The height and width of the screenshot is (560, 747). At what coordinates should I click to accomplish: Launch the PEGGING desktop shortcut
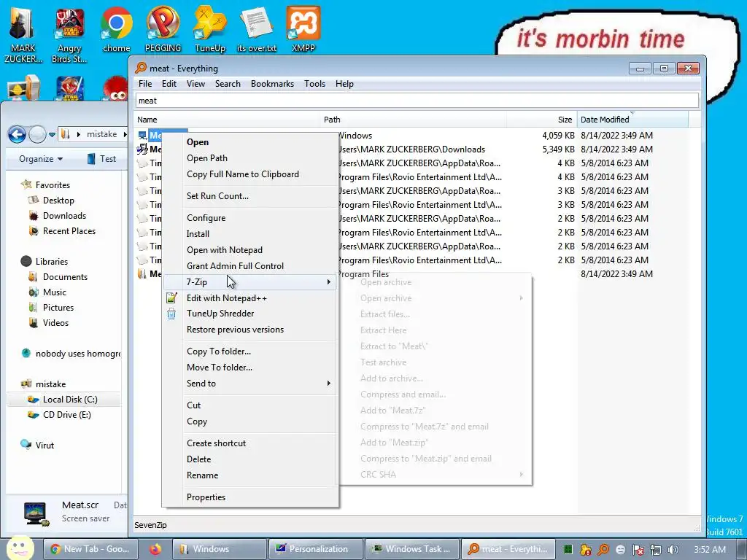click(x=163, y=29)
